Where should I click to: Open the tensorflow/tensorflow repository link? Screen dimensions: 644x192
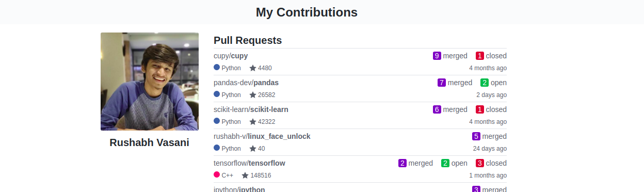249,163
